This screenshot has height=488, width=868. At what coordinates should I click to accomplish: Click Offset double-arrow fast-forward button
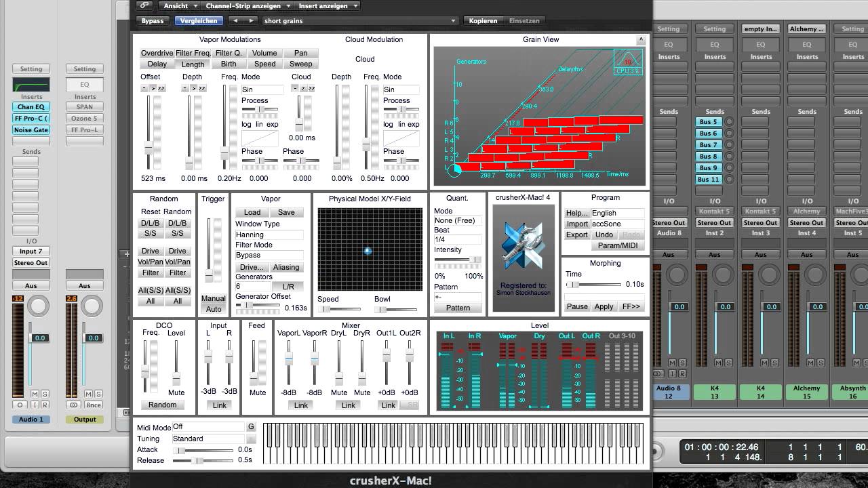pos(161,88)
